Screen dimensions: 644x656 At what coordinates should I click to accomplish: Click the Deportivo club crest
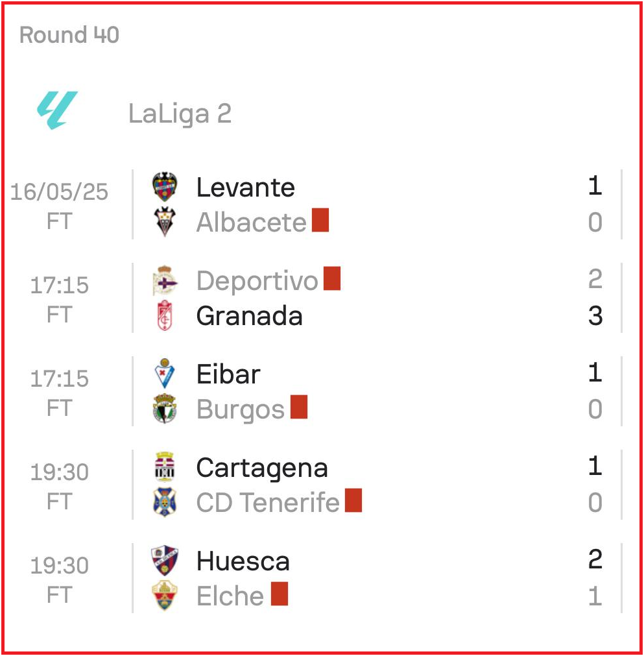[165, 280]
